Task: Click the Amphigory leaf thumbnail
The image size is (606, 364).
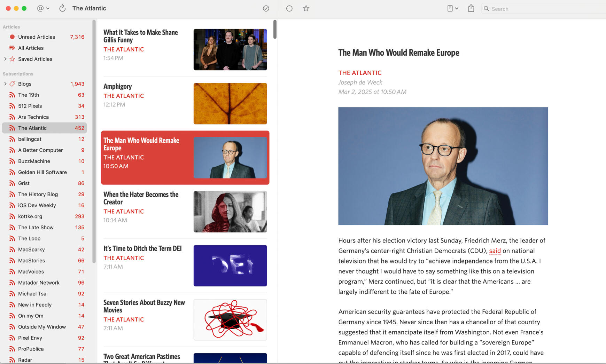Action: pyautogui.click(x=230, y=103)
